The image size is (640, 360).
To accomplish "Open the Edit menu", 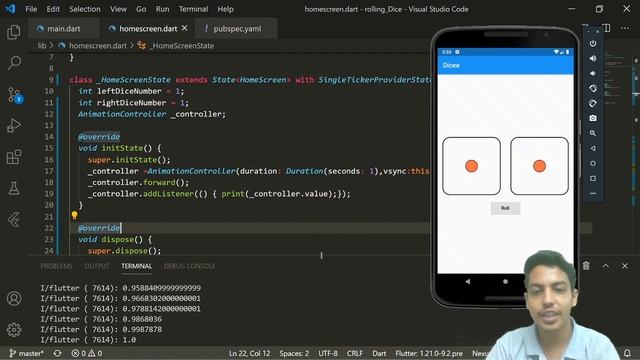I will tap(53, 9).
